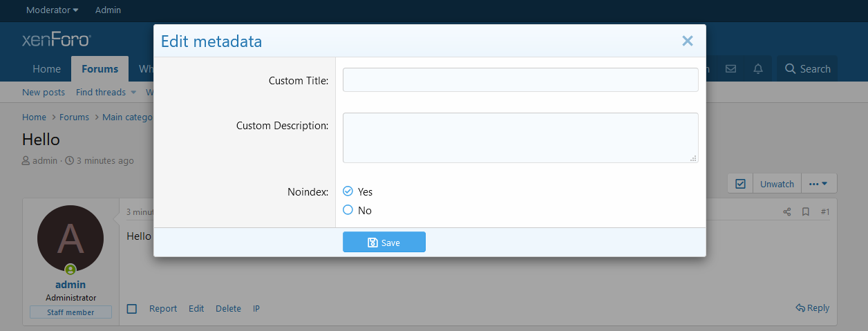Screen dimensions: 868x331
Task: Switch to the Forums tab
Action: [x=100, y=69]
